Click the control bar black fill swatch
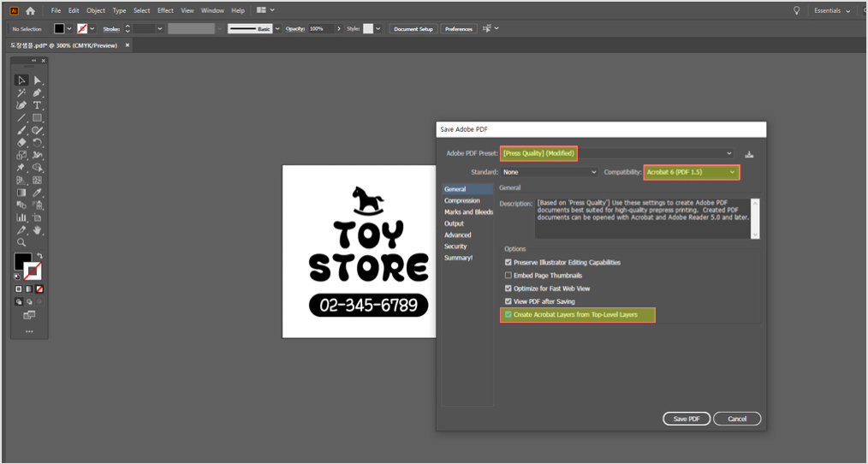The image size is (868, 464). tap(59, 29)
